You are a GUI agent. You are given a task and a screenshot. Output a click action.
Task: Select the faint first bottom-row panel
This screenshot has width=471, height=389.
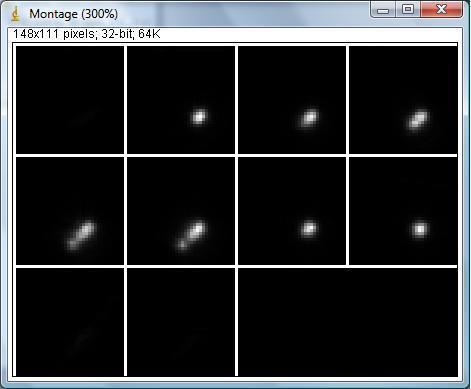(x=70, y=322)
